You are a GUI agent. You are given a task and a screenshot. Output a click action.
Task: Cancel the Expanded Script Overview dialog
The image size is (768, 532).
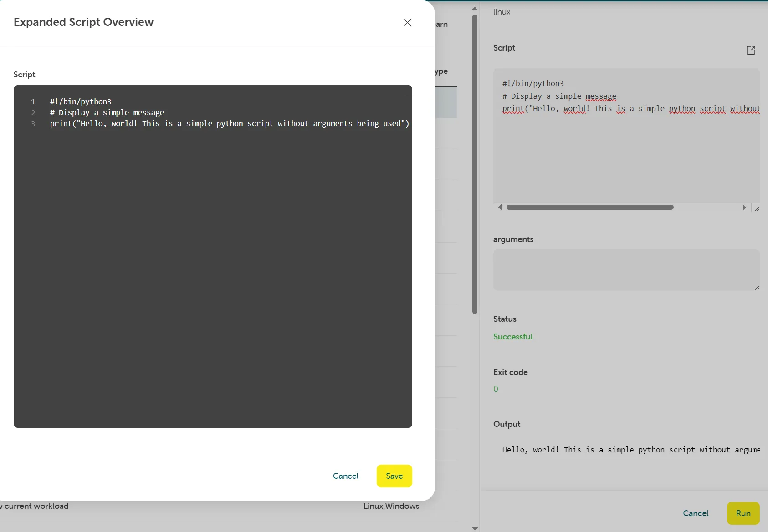(345, 476)
